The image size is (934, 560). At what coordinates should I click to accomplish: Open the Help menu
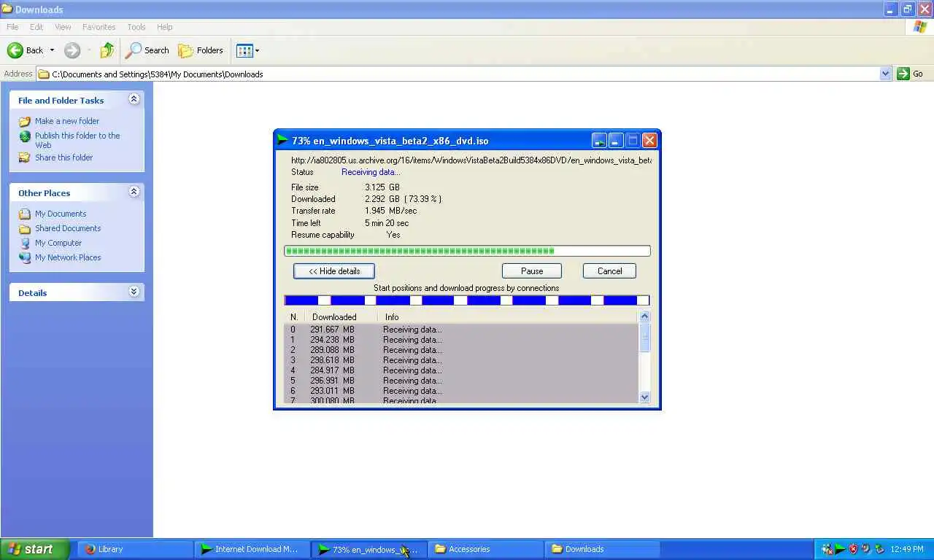pos(165,27)
